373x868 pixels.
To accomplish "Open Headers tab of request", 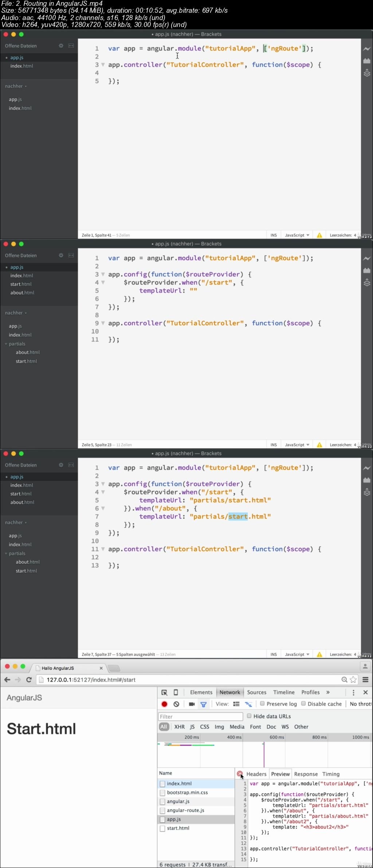I will pyautogui.click(x=256, y=774).
